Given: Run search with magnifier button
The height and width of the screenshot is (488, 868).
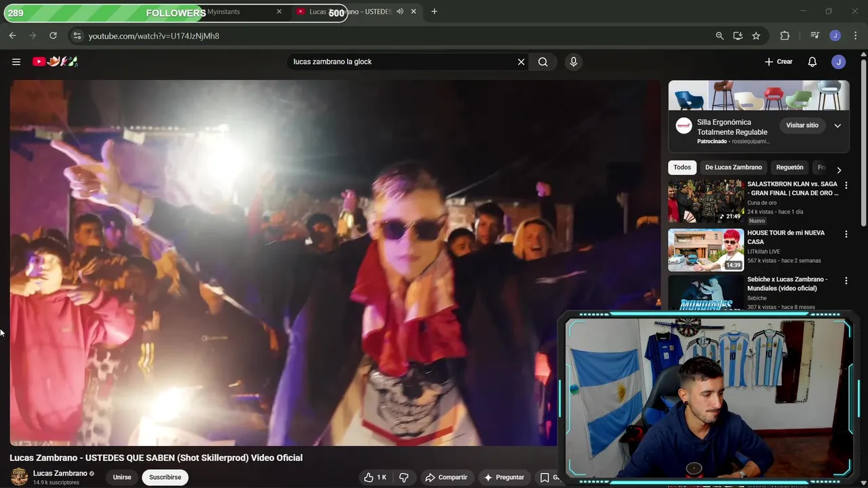Looking at the screenshot, I should coord(543,62).
